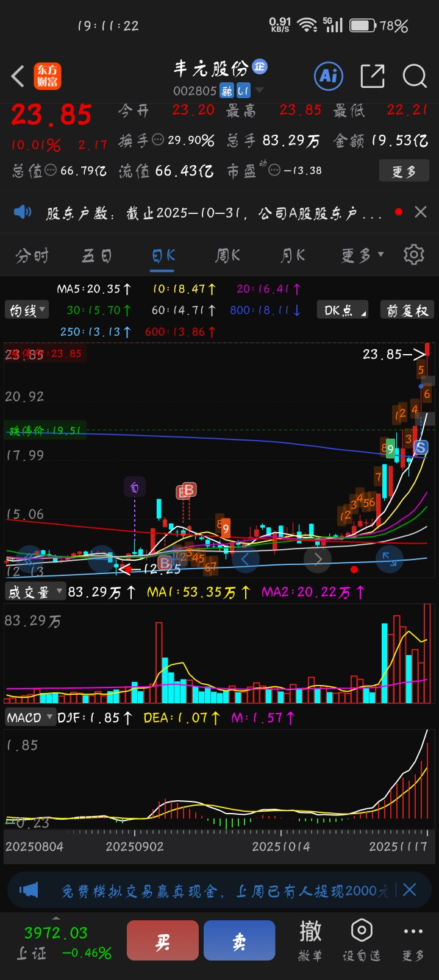Screen dimensions: 439x980
Task: Tap current price 23.85
Action: (x=51, y=115)
